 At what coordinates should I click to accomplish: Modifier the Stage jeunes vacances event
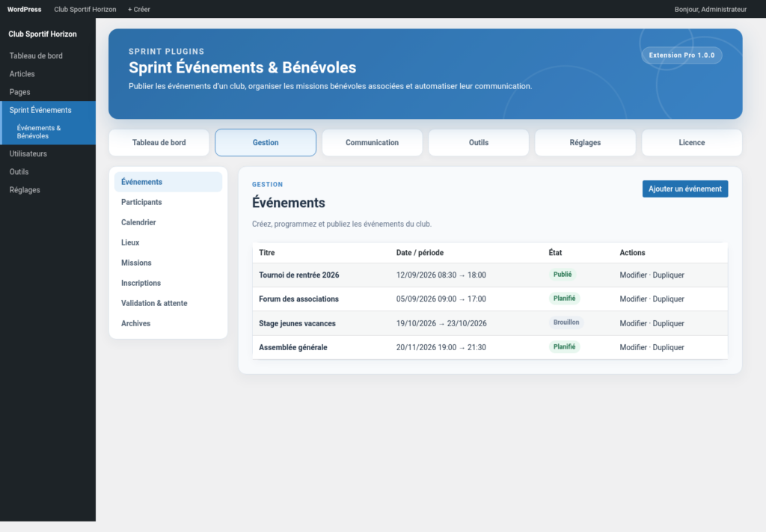pos(633,323)
